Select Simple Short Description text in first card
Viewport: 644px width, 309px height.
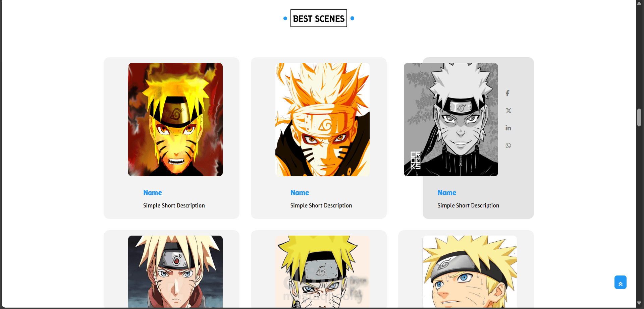pos(174,205)
